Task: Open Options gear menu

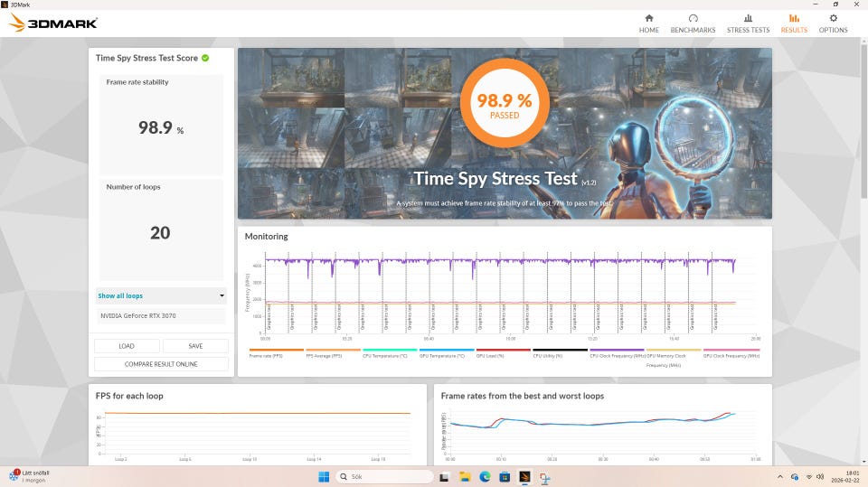Action: coord(833,23)
